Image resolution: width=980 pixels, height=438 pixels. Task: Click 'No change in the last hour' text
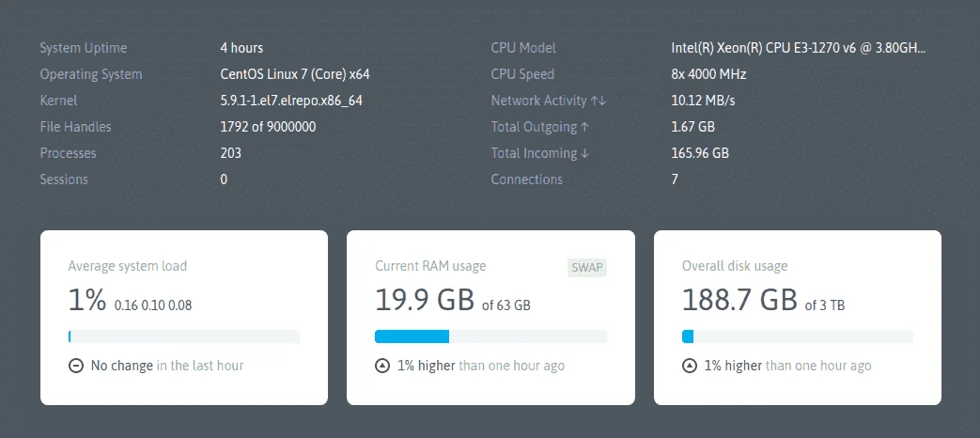tap(167, 366)
